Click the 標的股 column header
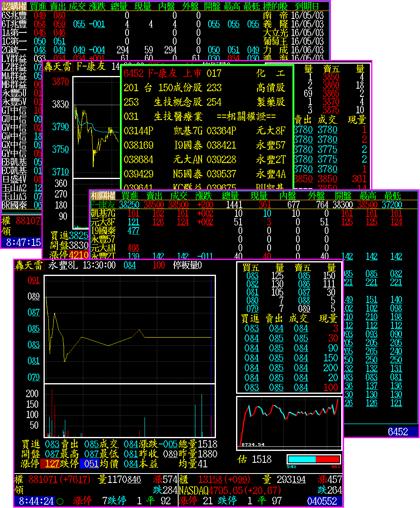420x508 pixels. click(x=275, y=6)
